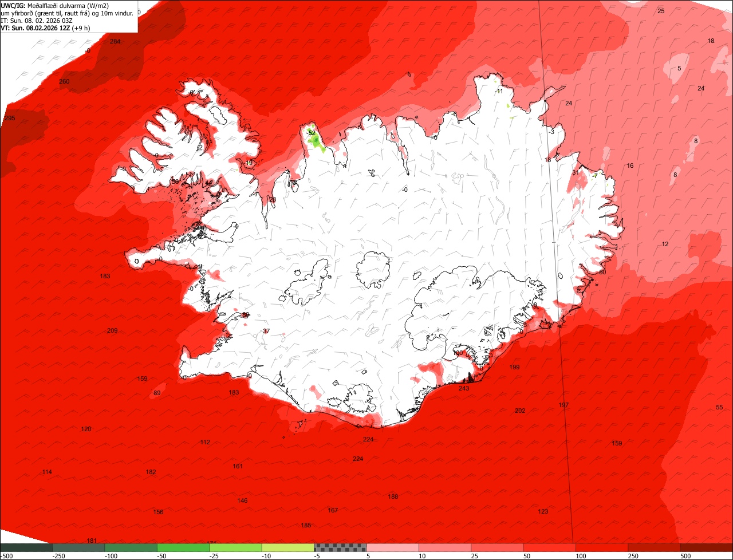Screen dimensions: 733x560
Task: Click the 260 flux value on the map
Action: coord(64,82)
